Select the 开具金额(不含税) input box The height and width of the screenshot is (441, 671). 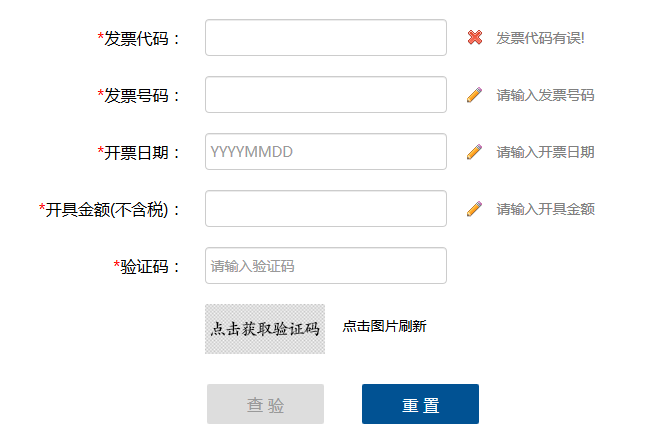tap(326, 208)
